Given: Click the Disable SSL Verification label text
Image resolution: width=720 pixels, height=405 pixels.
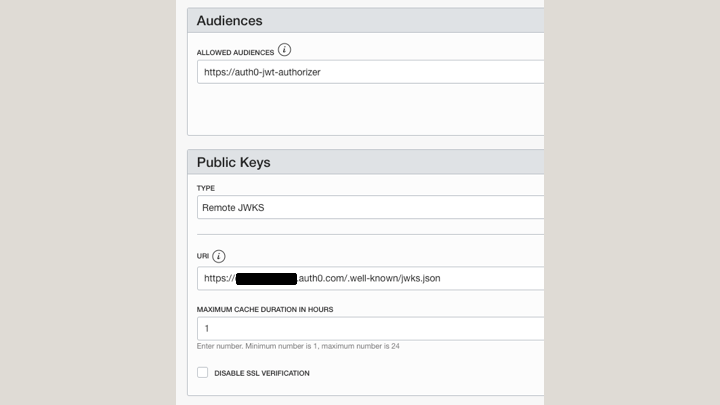Looking at the screenshot, I should (261, 373).
